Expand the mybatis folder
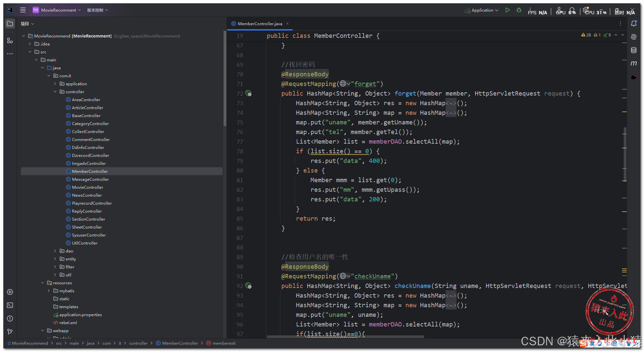Viewport: 644px width, 352px height. [48, 291]
